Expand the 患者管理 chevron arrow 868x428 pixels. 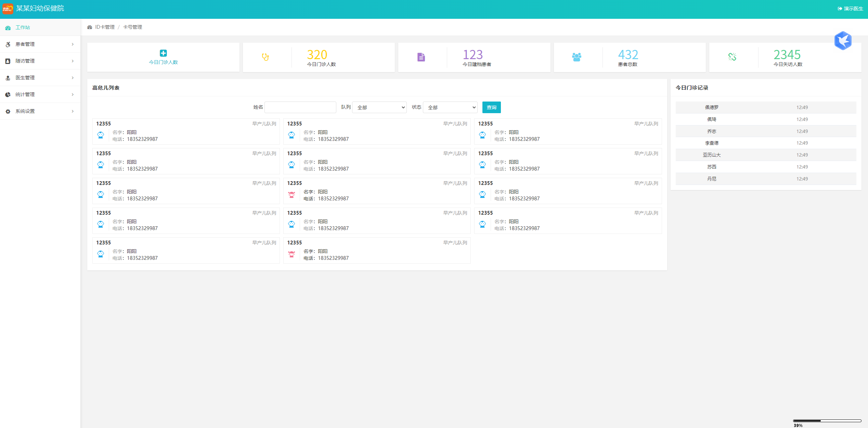[x=73, y=44]
